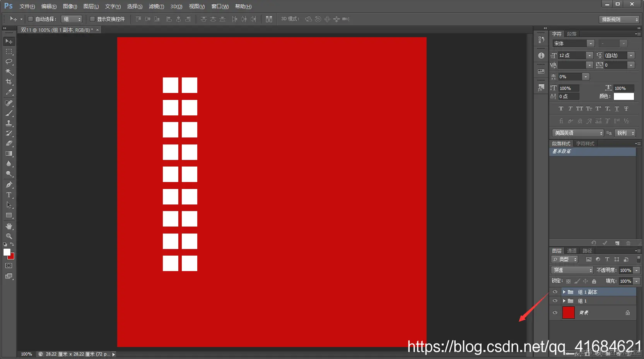This screenshot has width=644, height=359.
Task: Click the 背景 layer thumbnail
Action: (x=568, y=313)
